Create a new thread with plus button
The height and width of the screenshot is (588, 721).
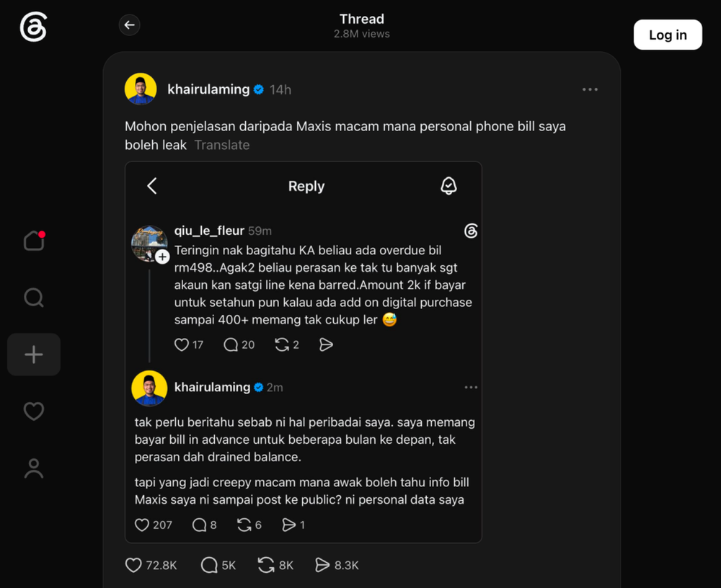click(x=34, y=355)
